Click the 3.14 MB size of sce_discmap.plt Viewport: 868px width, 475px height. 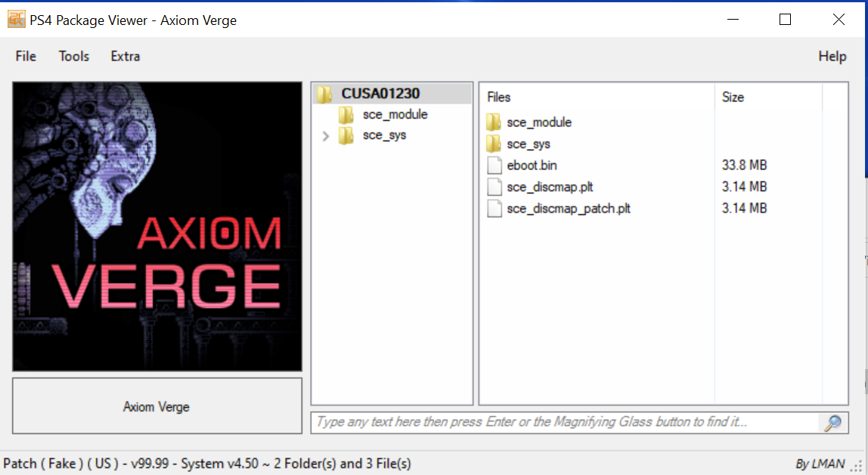point(744,187)
